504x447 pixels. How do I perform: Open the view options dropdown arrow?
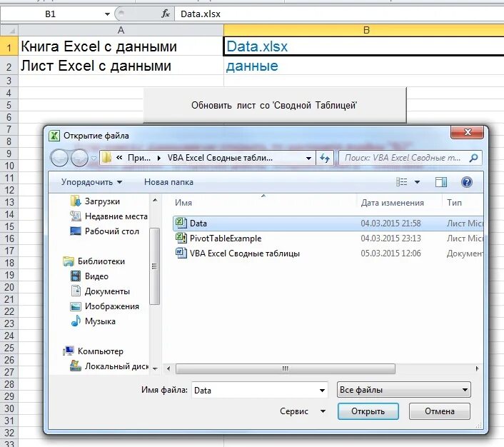[x=417, y=182]
